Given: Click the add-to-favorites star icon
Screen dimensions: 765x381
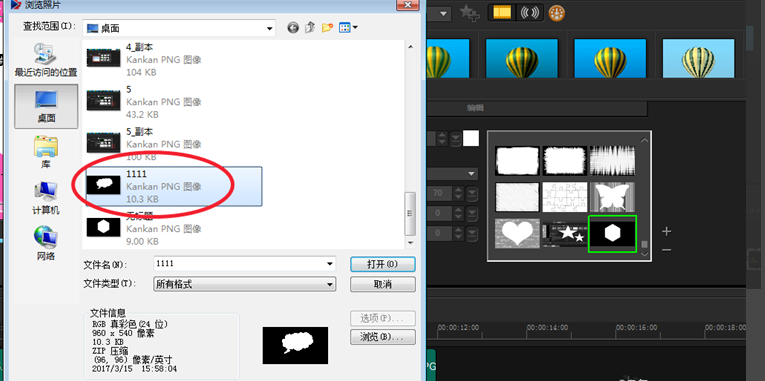Looking at the screenshot, I should (x=469, y=13).
